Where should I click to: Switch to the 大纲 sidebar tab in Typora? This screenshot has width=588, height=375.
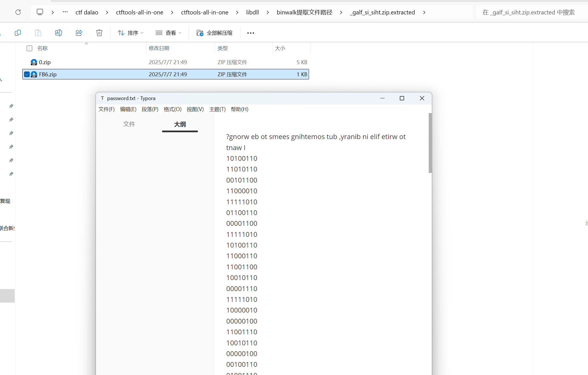click(180, 124)
